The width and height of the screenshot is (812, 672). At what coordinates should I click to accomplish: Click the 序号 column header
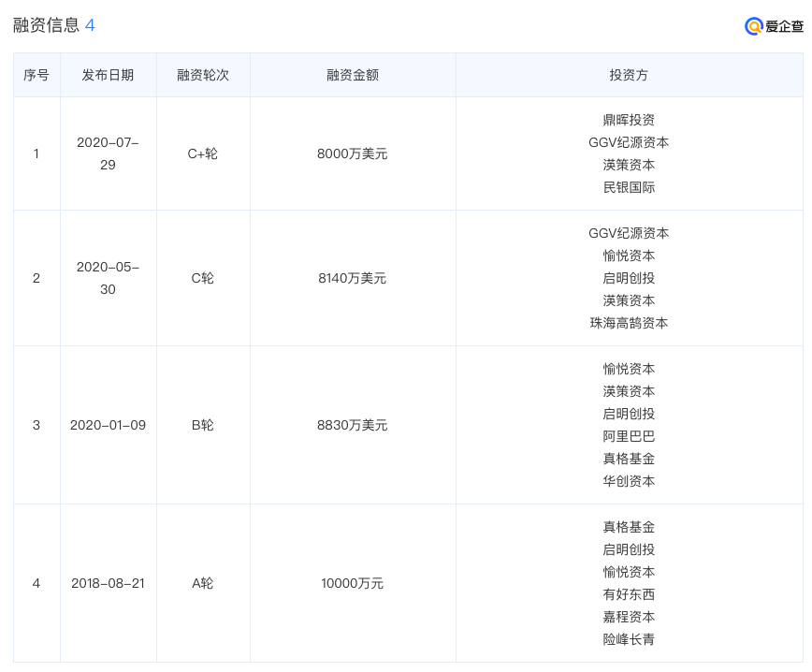[36, 75]
